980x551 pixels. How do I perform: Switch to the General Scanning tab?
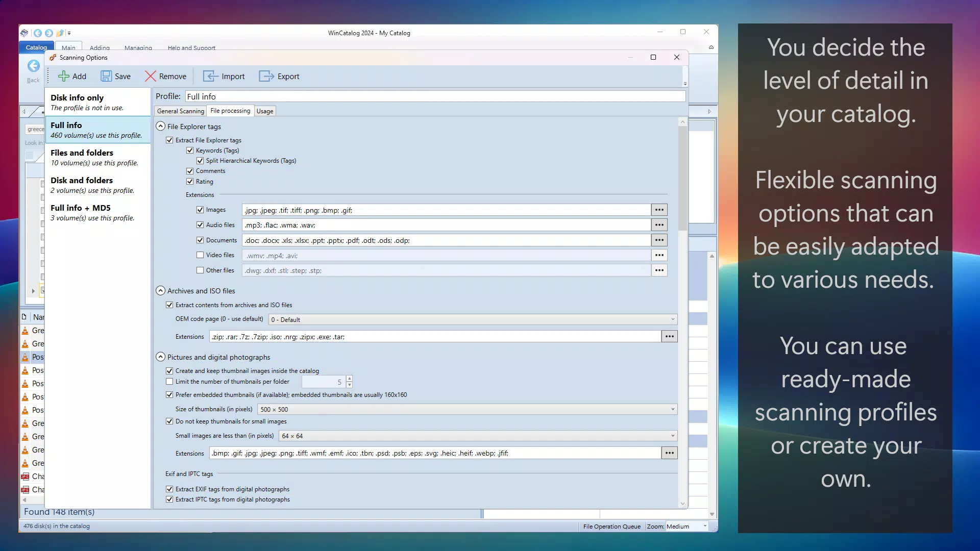tap(180, 111)
